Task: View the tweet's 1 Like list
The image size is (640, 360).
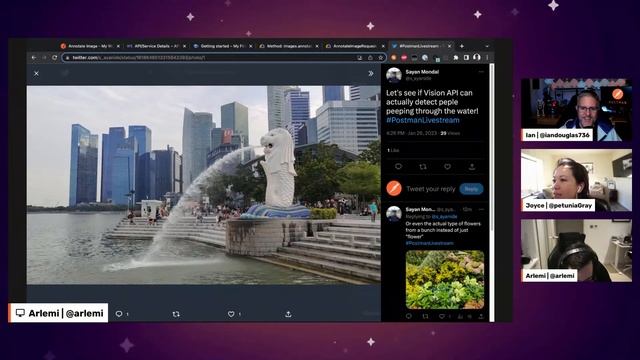Action: coord(393,150)
